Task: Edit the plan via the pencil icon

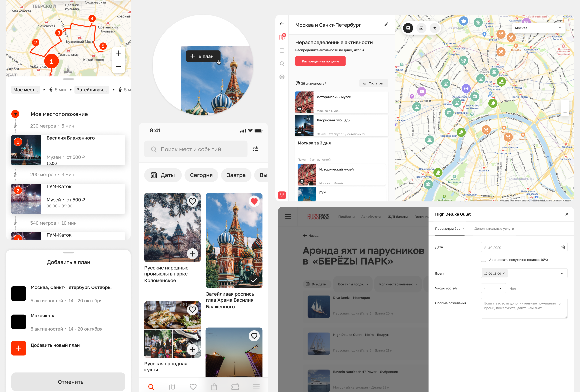Action: 386,24
